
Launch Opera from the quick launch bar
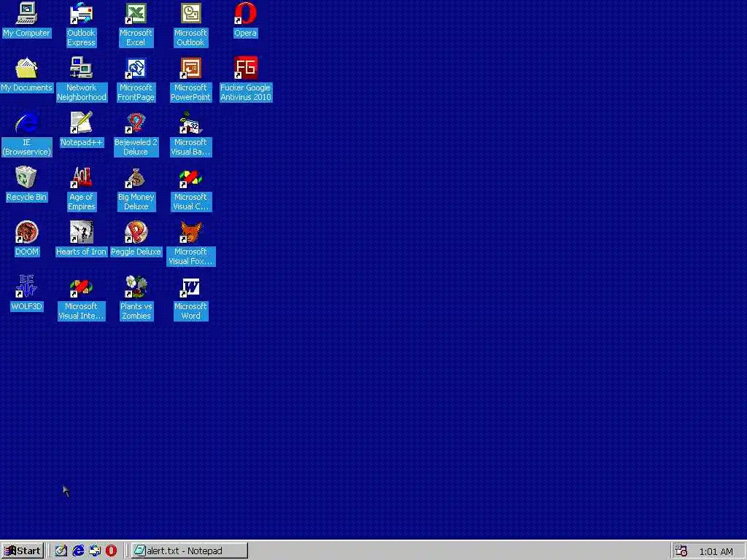112,551
